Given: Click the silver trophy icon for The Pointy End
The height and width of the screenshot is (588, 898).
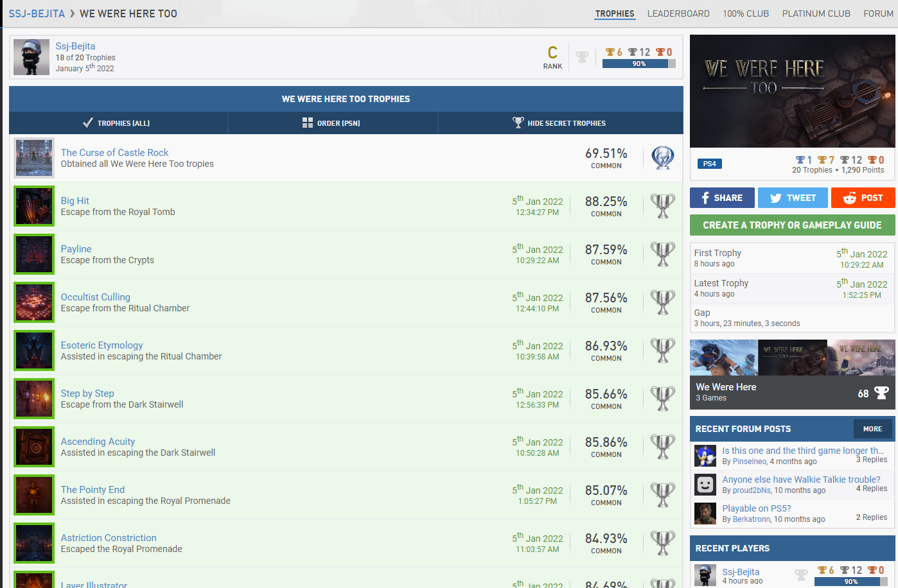Looking at the screenshot, I should click(x=662, y=495).
